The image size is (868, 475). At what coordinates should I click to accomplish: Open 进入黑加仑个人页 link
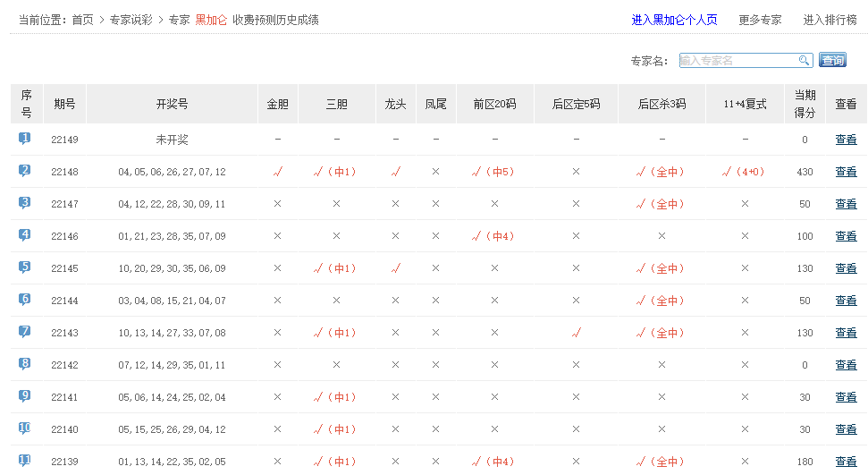pos(674,20)
